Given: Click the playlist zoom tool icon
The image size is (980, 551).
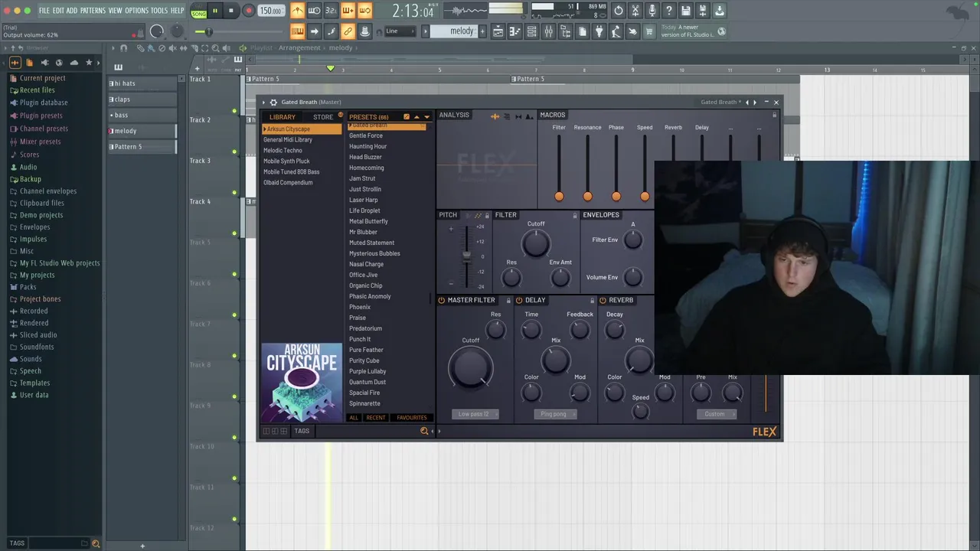Looking at the screenshot, I should (x=215, y=48).
